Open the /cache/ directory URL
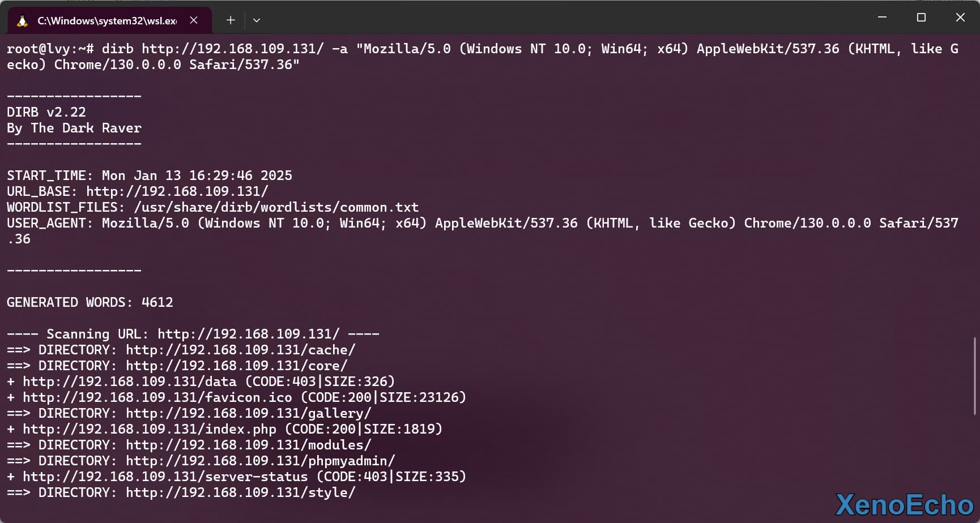 240,350
